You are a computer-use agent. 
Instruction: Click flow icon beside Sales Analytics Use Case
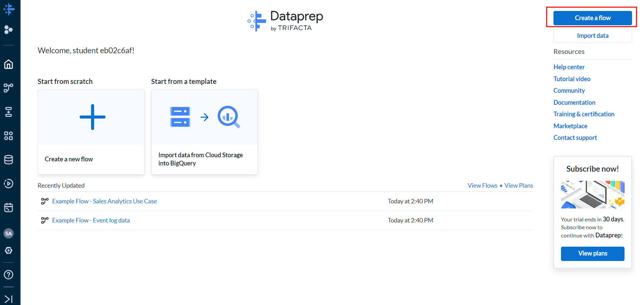45,201
